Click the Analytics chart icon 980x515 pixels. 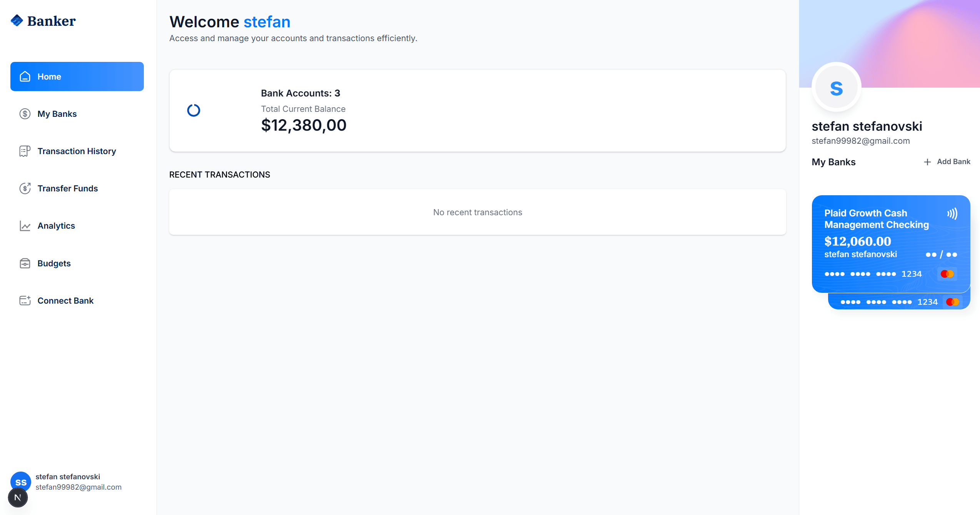click(x=25, y=226)
